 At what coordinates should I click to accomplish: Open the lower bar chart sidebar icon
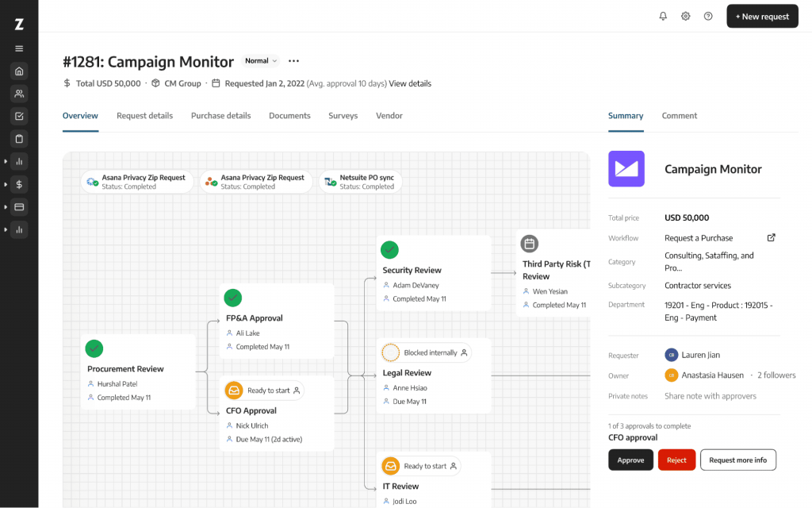[x=19, y=229]
